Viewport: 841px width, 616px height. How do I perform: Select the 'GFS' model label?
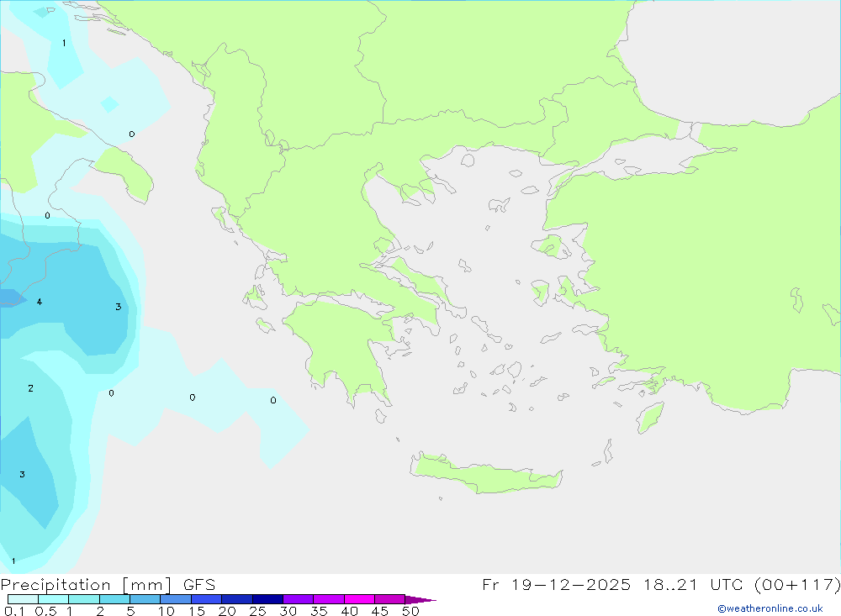[x=199, y=584]
